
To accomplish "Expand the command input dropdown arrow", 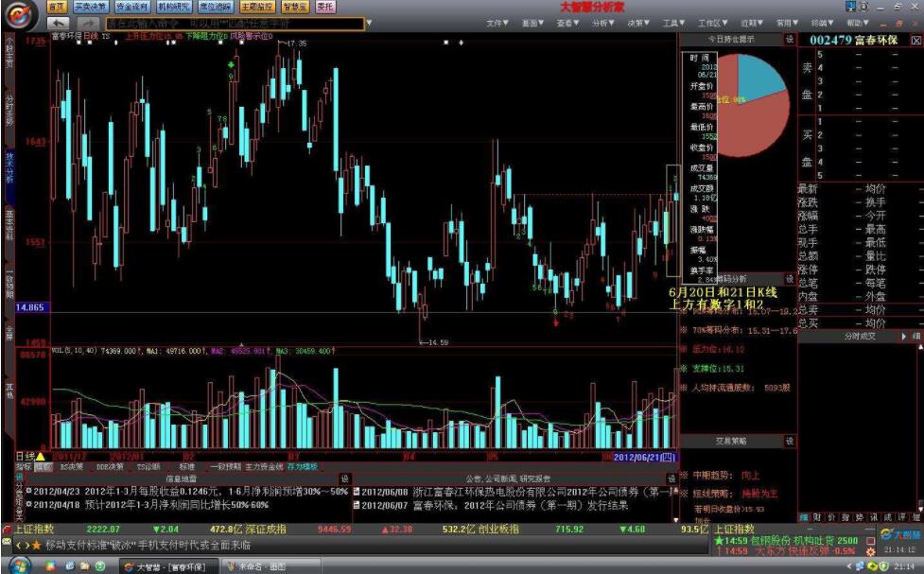I will pos(369,24).
